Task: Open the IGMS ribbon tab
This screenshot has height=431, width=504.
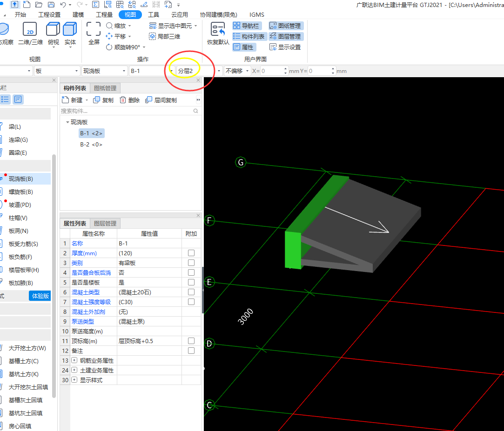Action: 256,15
